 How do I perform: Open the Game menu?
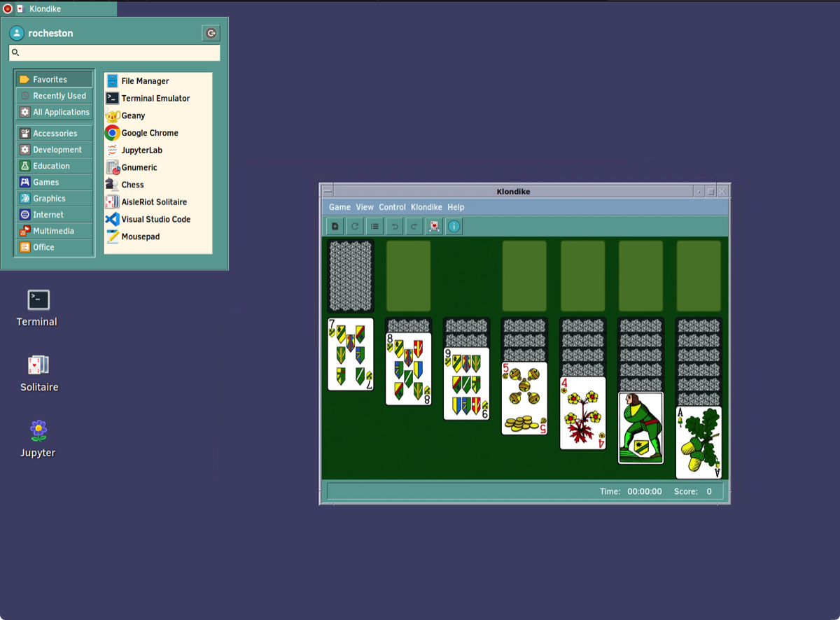[339, 207]
